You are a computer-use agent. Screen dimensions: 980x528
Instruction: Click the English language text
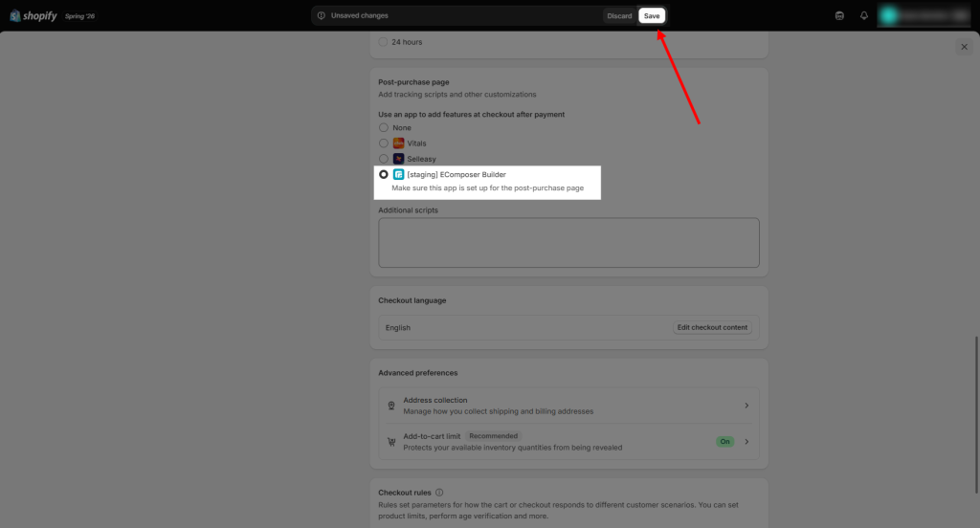coord(397,327)
